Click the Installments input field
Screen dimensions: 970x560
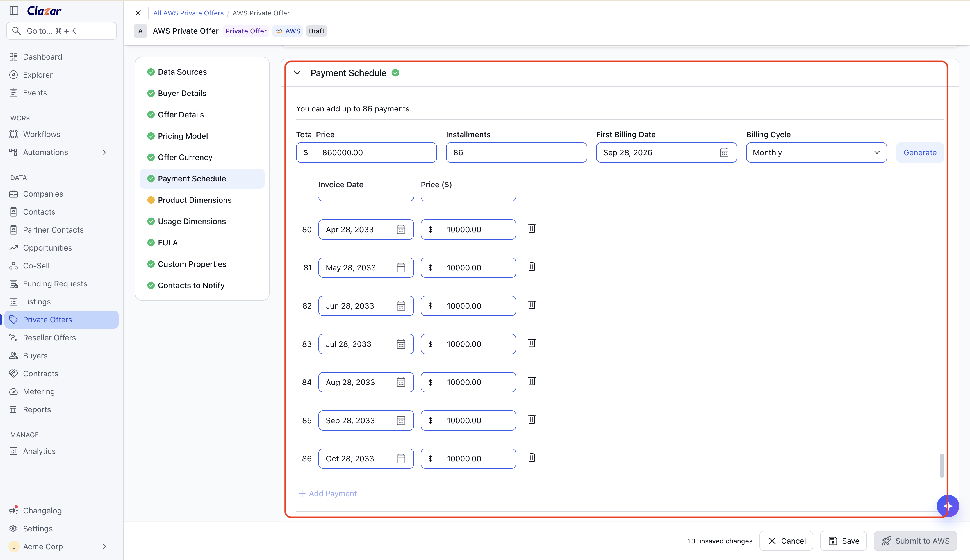click(x=516, y=153)
